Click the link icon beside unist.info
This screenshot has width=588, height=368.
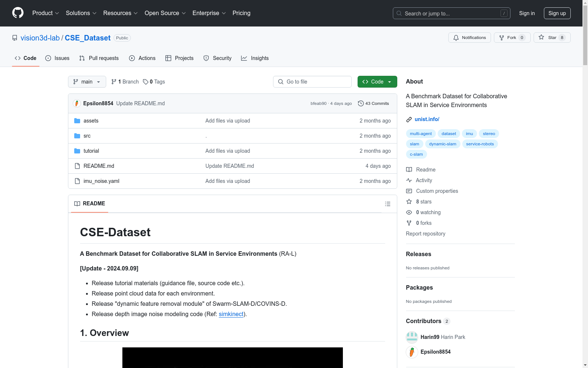tap(409, 119)
